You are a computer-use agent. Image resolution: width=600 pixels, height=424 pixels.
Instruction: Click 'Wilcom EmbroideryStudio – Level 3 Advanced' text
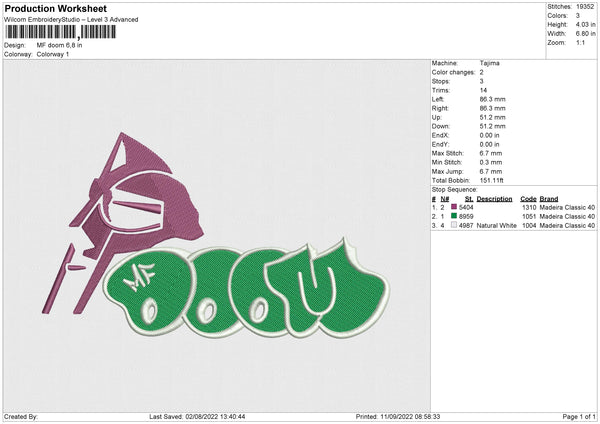(71, 20)
